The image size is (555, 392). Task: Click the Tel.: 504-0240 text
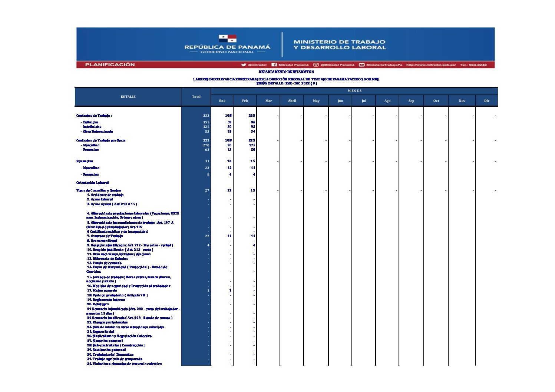(x=473, y=65)
